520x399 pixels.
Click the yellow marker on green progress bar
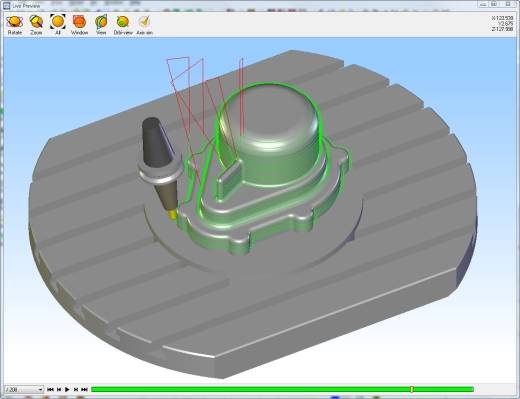pos(412,389)
